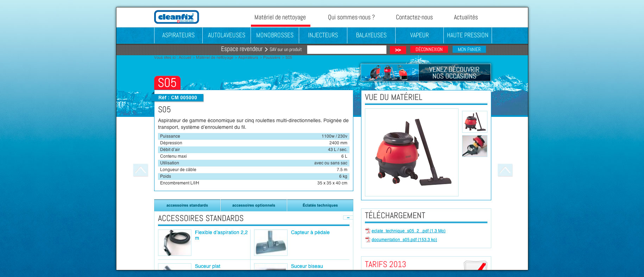The height and width of the screenshot is (277, 644).
Task: Click the main S05 vacuum image
Action: coord(412,152)
